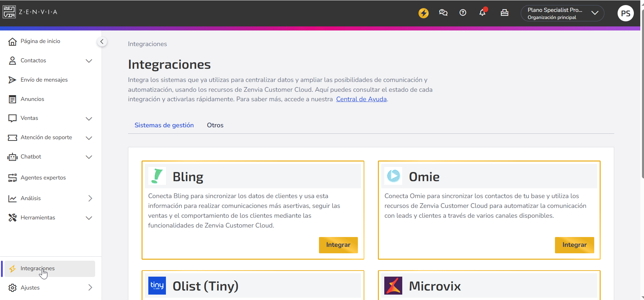
Task: Click the Integraciones breadcrumb
Action: (x=147, y=44)
